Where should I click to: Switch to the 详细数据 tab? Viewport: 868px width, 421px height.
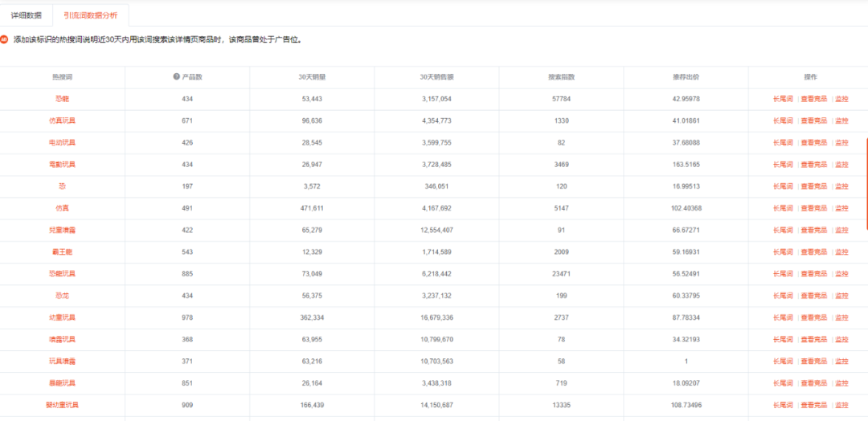click(26, 15)
